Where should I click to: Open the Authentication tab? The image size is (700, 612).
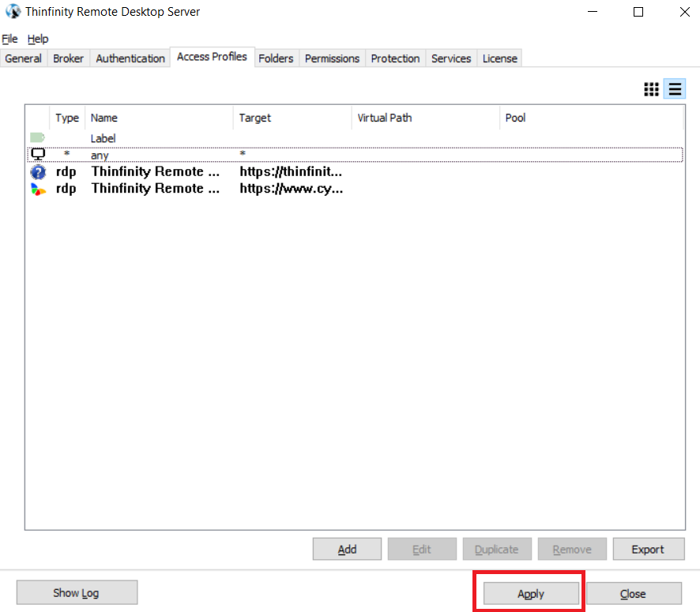[130, 58]
